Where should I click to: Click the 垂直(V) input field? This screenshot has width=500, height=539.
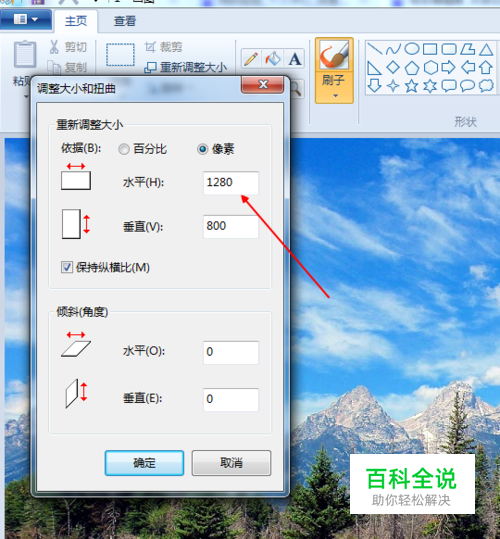pos(231,227)
